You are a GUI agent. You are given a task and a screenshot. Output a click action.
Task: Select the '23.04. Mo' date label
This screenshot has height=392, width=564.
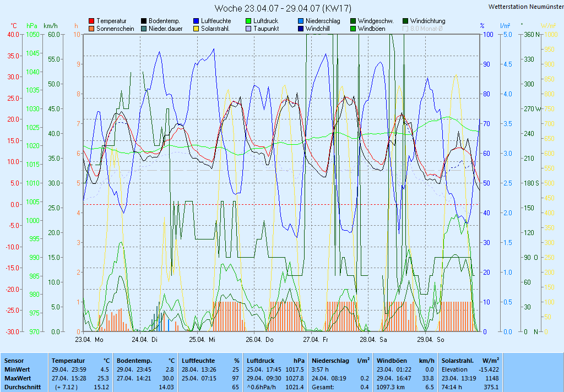tap(89, 340)
